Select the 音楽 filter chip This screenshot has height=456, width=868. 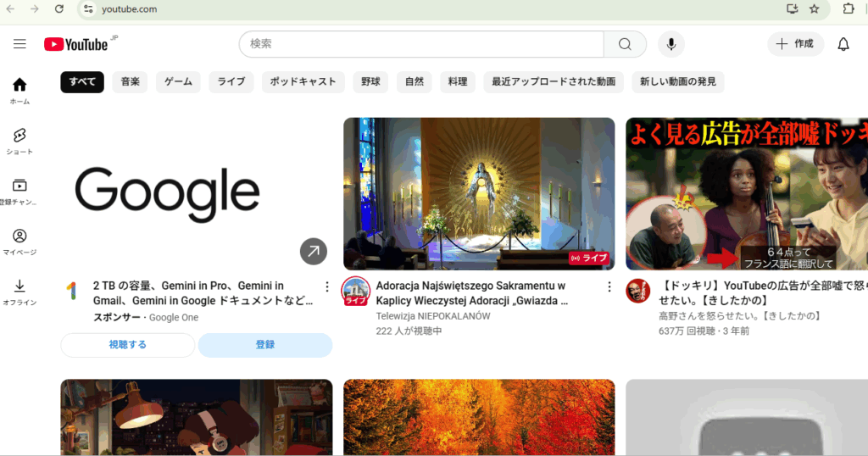point(130,81)
